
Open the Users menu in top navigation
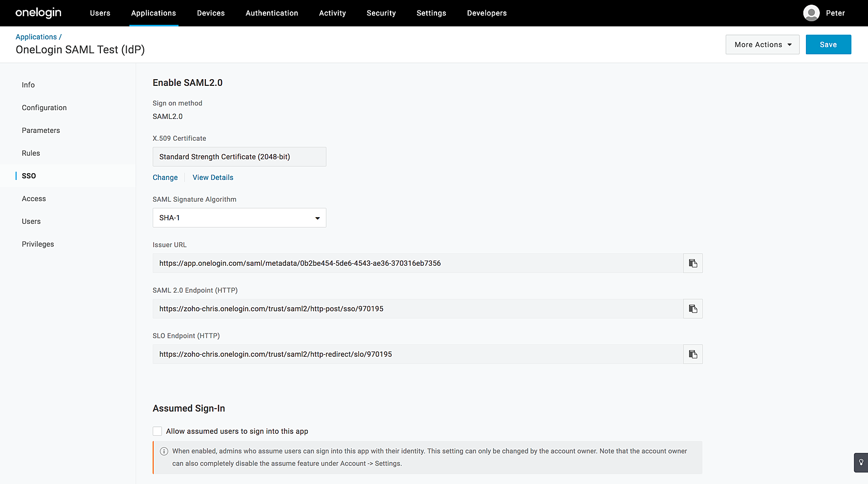click(100, 13)
